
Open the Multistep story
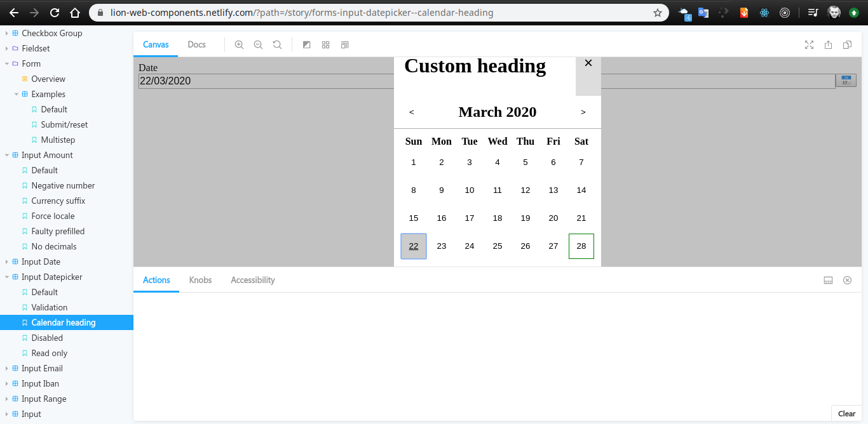[x=58, y=140]
